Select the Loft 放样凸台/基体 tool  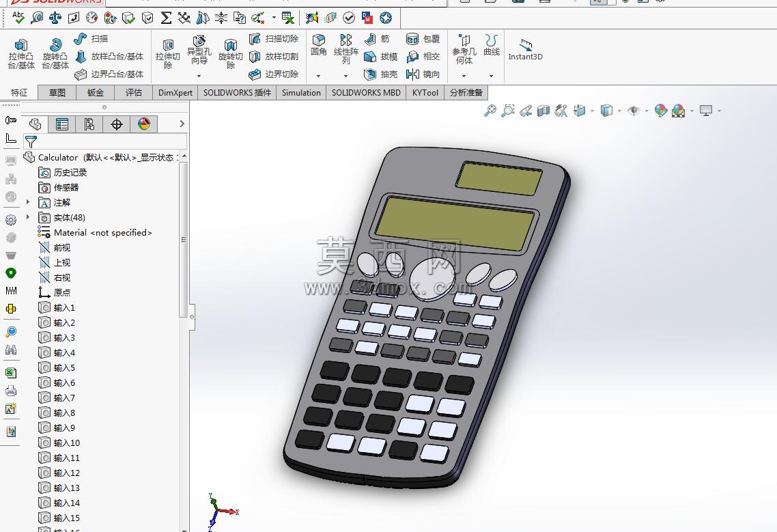[x=109, y=57]
